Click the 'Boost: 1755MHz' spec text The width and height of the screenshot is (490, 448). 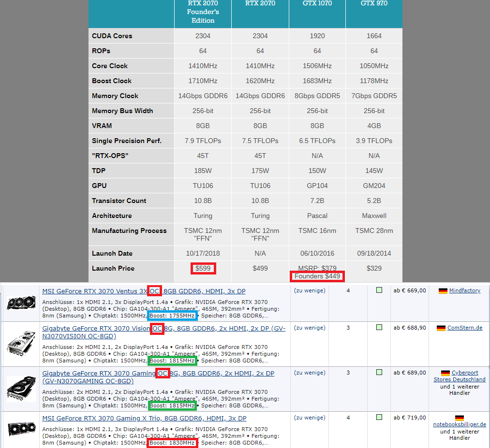[172, 316]
